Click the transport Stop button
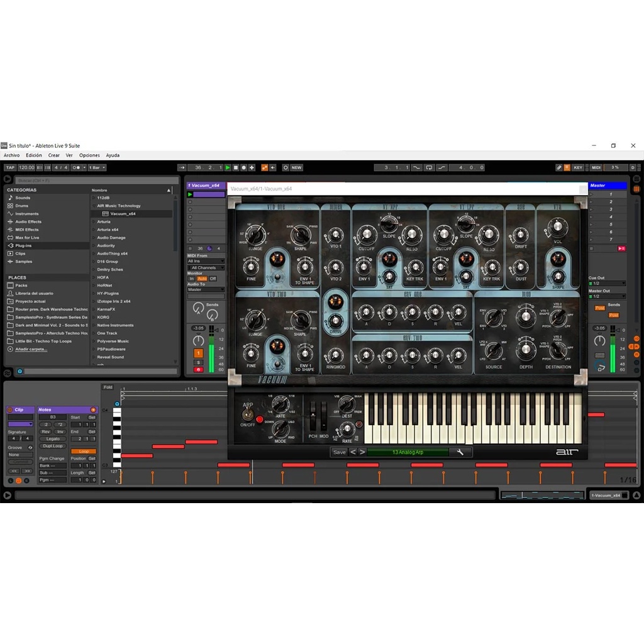The image size is (644, 644). click(x=236, y=167)
